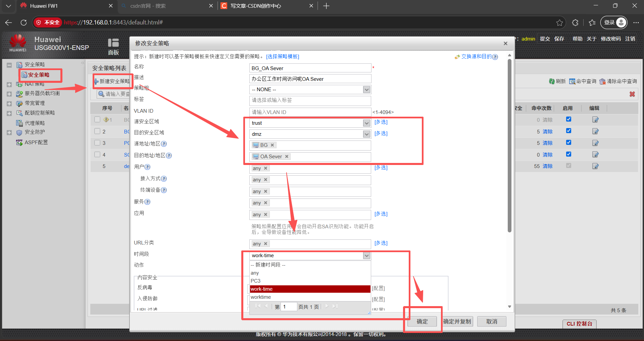Expand the 配额控制策略 tree node
The image size is (644, 341).
[x=9, y=113]
